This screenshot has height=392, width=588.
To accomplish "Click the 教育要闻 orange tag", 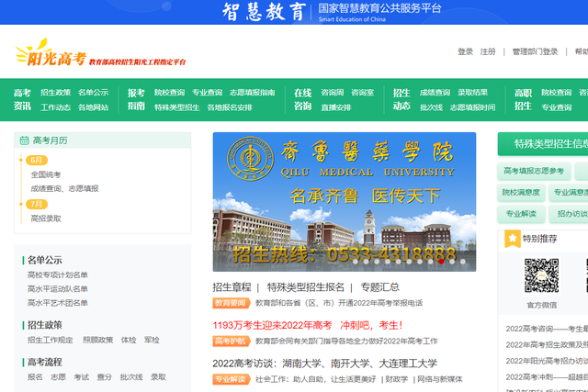I will pos(231,303).
